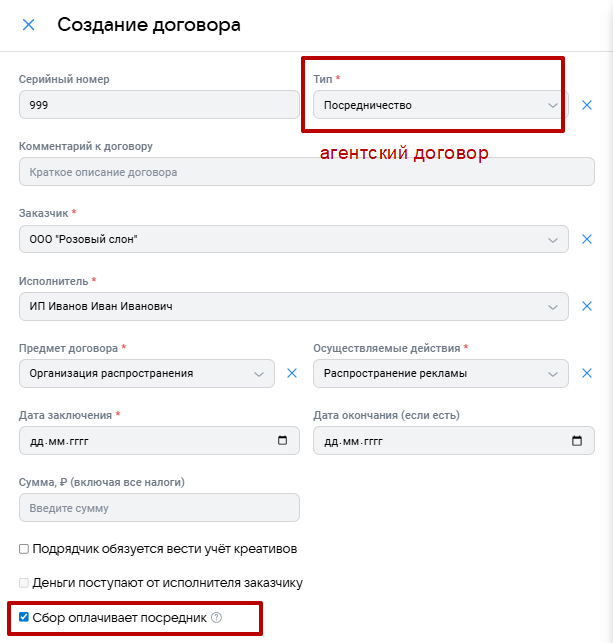Expand the Исполнитель dropdown

[294, 306]
